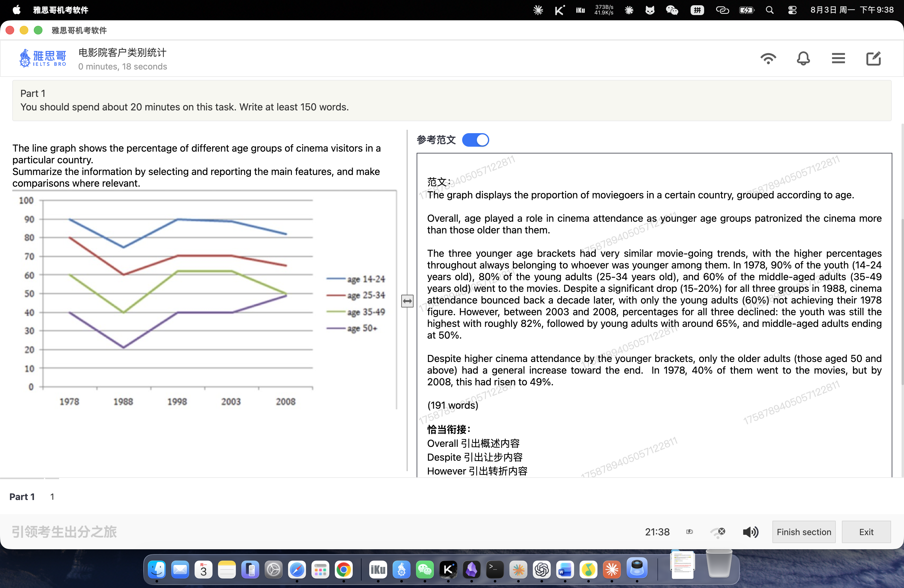Screen dimensions: 904x588
Task: Open notifications bell icon
Action: 803,58
